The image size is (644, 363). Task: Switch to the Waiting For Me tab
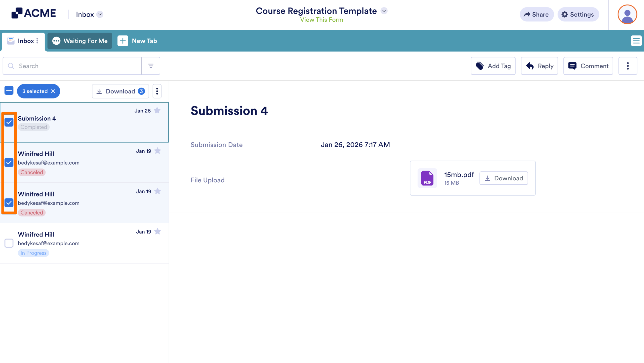tap(80, 41)
